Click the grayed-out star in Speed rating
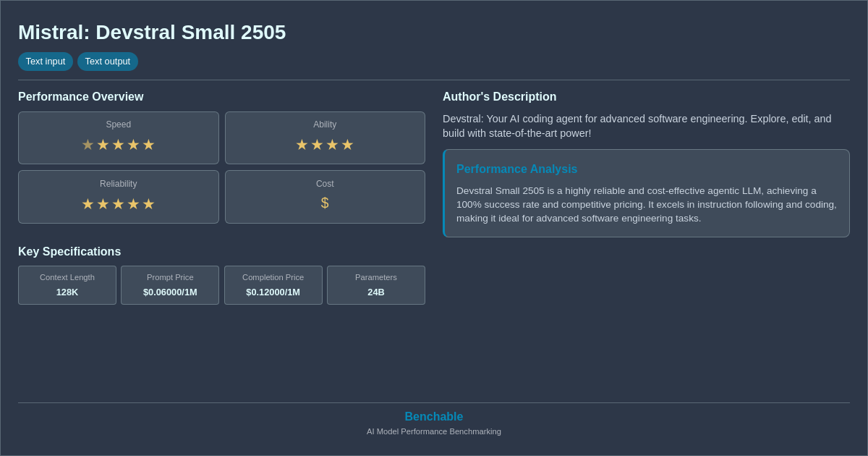The width and height of the screenshot is (868, 456). tap(88, 144)
